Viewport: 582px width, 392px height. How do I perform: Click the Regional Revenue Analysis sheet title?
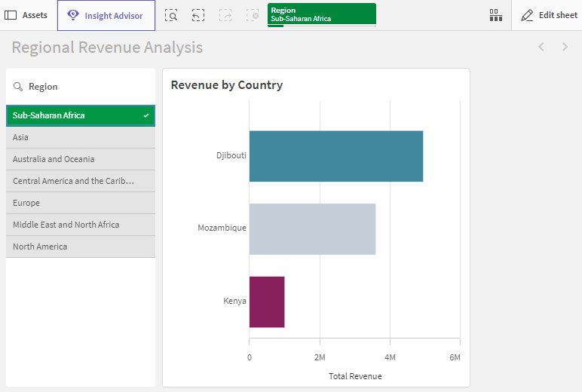pos(107,47)
